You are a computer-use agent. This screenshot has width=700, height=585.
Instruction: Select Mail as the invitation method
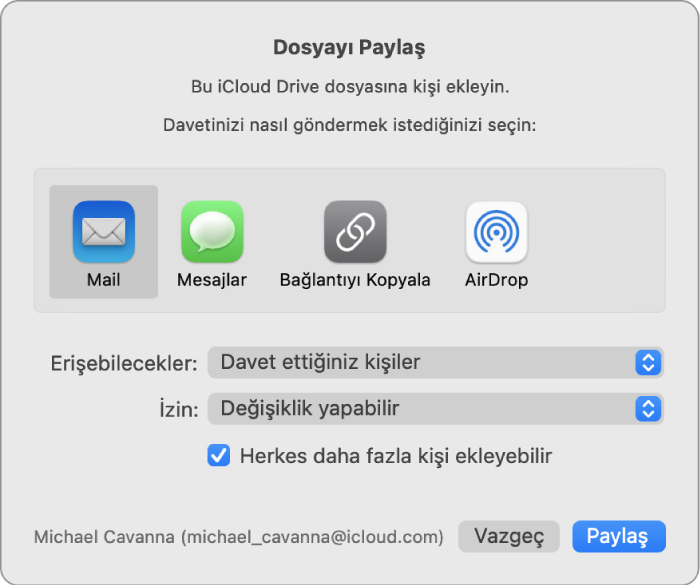tap(104, 242)
